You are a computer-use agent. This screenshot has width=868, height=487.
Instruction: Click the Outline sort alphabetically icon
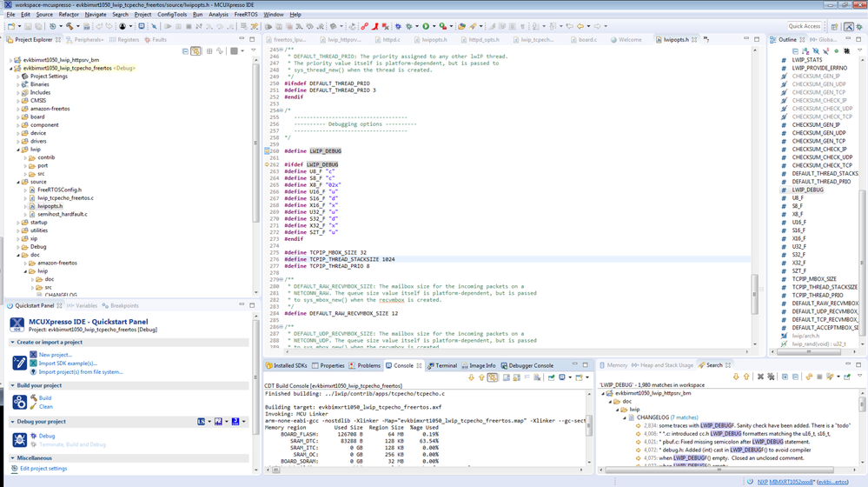(805, 51)
